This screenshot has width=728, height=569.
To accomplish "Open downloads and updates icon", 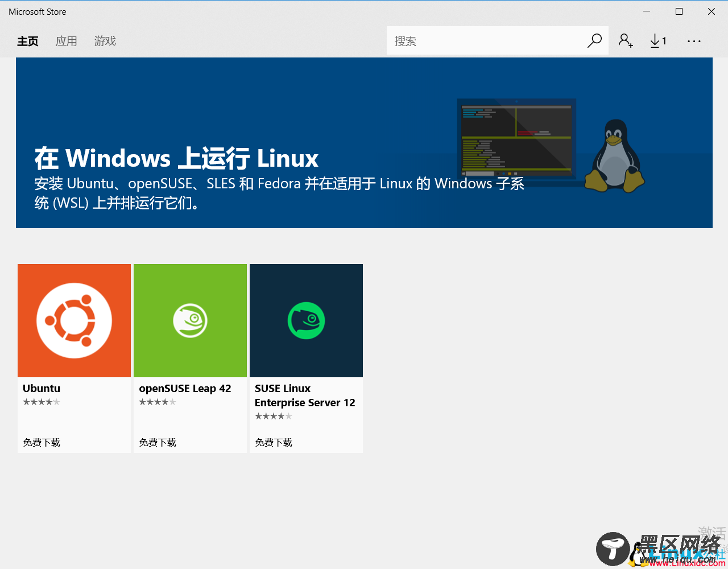I will [658, 40].
